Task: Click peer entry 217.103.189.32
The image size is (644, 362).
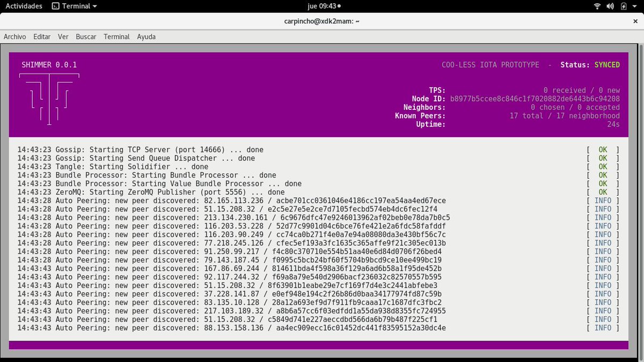Action: pyautogui.click(x=231, y=311)
